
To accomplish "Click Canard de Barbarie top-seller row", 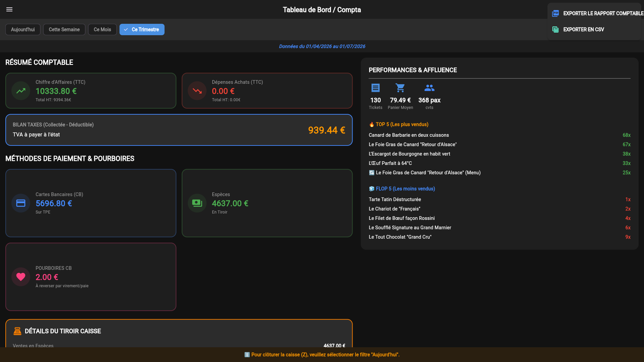I will pyautogui.click(x=499, y=135).
